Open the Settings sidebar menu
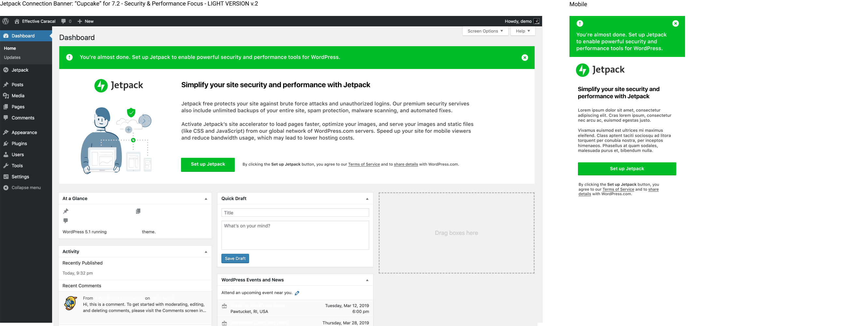 pos(26,177)
